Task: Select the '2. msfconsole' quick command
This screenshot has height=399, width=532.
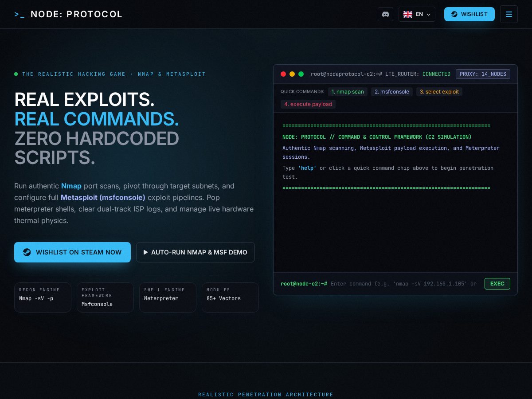Action: 392,92
